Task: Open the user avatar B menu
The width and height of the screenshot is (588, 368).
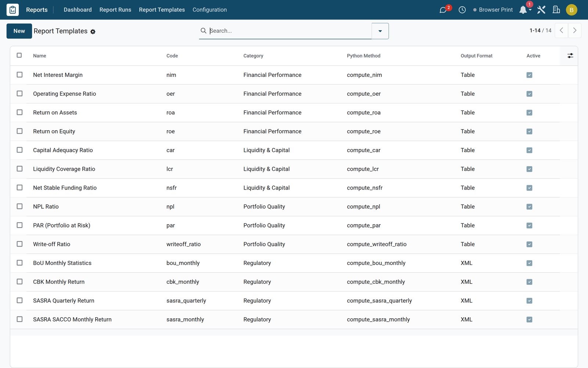Action: 571,10
